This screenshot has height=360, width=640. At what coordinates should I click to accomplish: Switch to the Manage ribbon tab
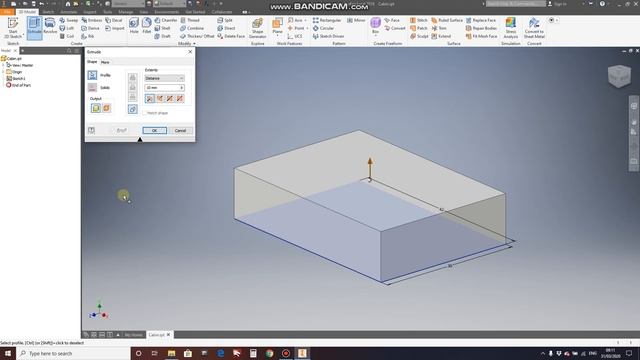click(126, 12)
